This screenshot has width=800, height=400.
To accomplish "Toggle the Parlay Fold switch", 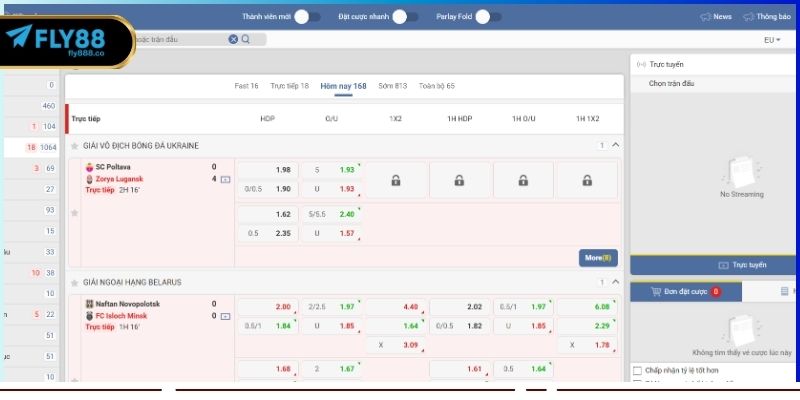I will click(487, 17).
